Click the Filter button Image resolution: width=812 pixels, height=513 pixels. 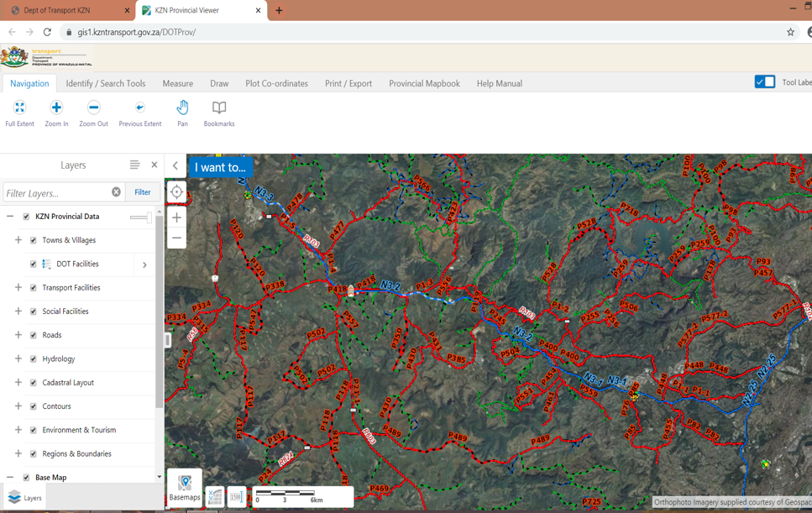(x=143, y=192)
